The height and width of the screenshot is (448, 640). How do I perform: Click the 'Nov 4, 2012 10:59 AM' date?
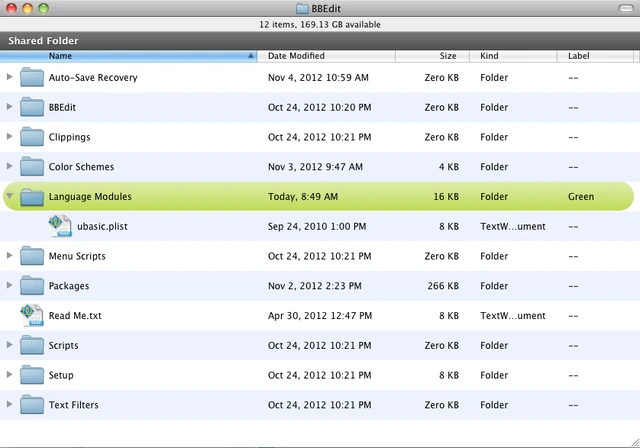coord(318,78)
